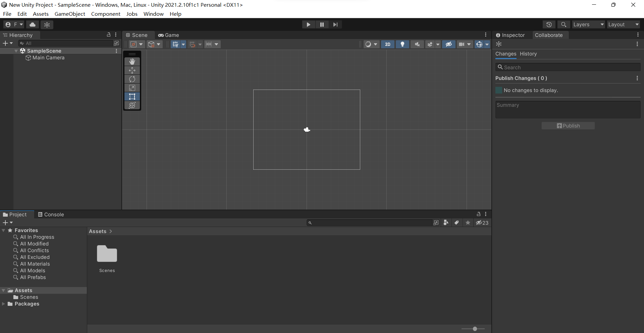Open the Undo History icon
Screen dimensions: 644x333
coord(549,24)
